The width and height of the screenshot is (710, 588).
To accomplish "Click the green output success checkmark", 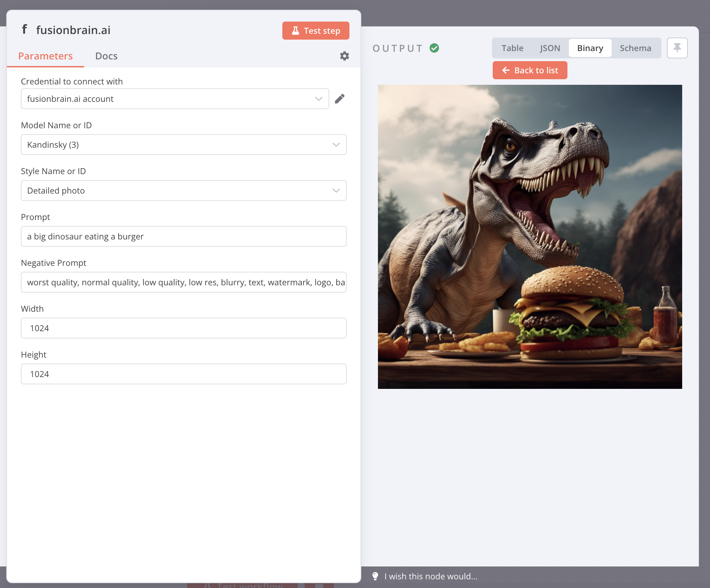I will point(434,48).
